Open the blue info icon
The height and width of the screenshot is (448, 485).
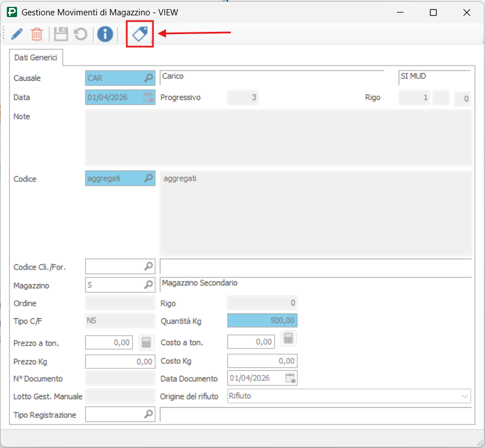point(105,34)
